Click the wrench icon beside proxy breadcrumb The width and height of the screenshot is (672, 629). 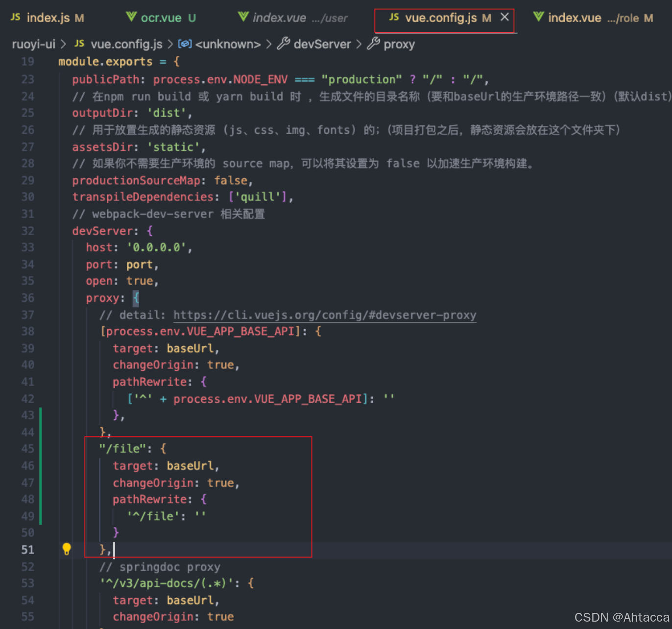373,44
